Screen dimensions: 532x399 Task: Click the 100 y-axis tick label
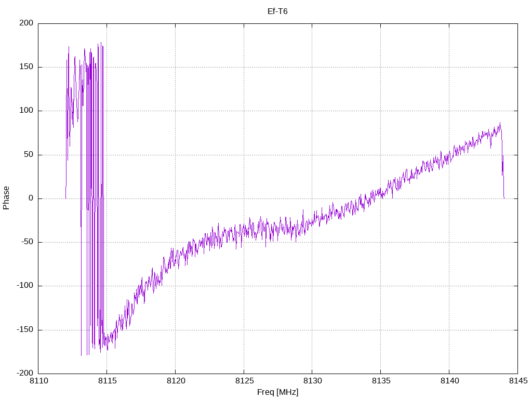point(26,111)
